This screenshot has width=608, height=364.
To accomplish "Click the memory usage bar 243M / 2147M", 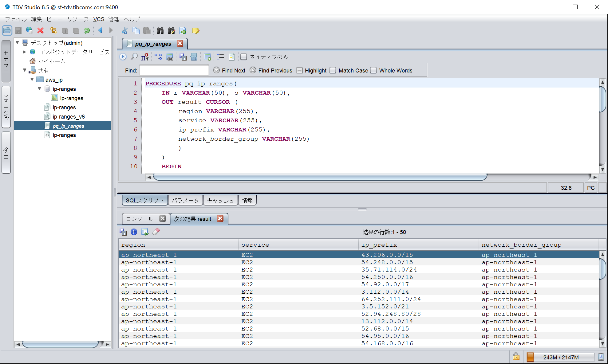I will click(x=560, y=357).
